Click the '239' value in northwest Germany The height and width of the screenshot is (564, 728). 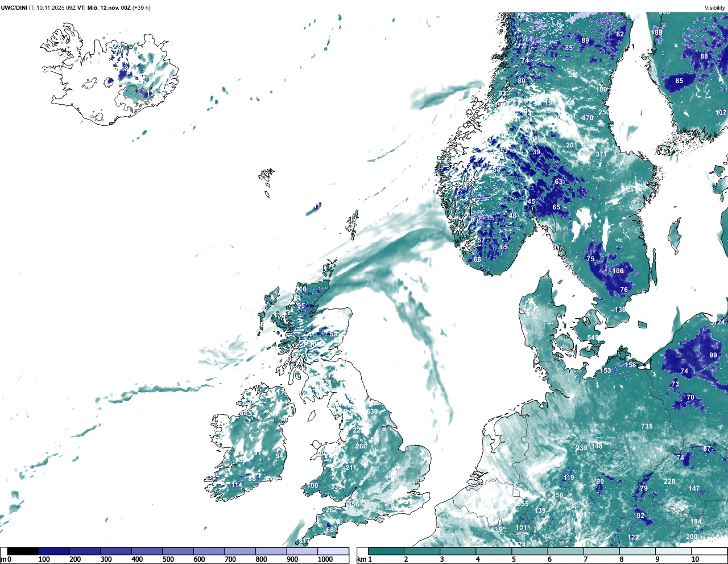coord(581,448)
